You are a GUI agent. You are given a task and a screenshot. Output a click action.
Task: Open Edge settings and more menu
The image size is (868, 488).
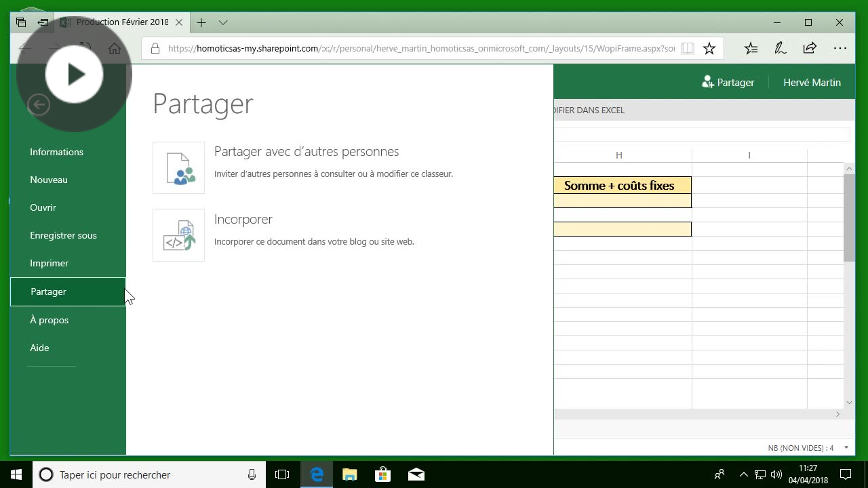pyautogui.click(x=840, y=48)
